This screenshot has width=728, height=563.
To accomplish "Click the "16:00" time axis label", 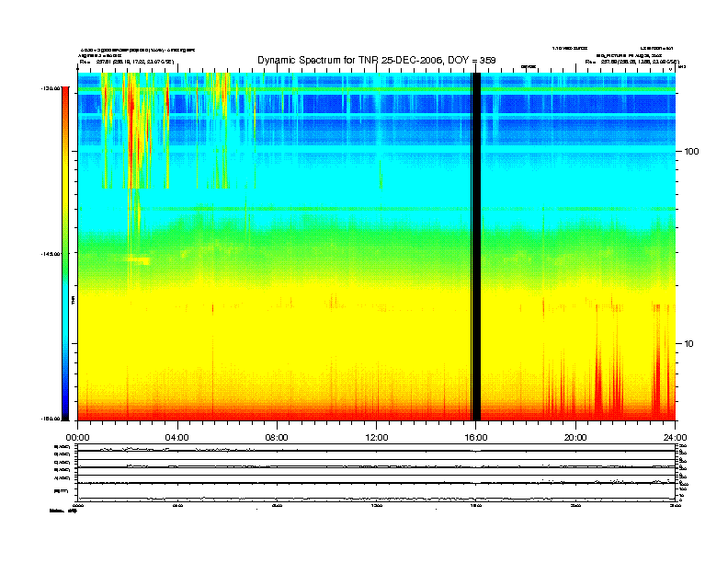I will click(x=476, y=438).
